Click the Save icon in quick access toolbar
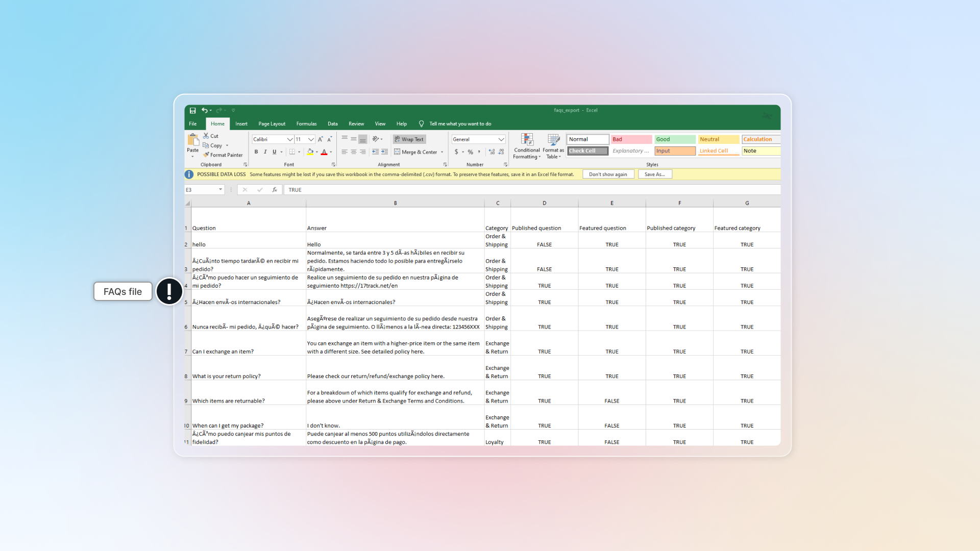 (192, 111)
